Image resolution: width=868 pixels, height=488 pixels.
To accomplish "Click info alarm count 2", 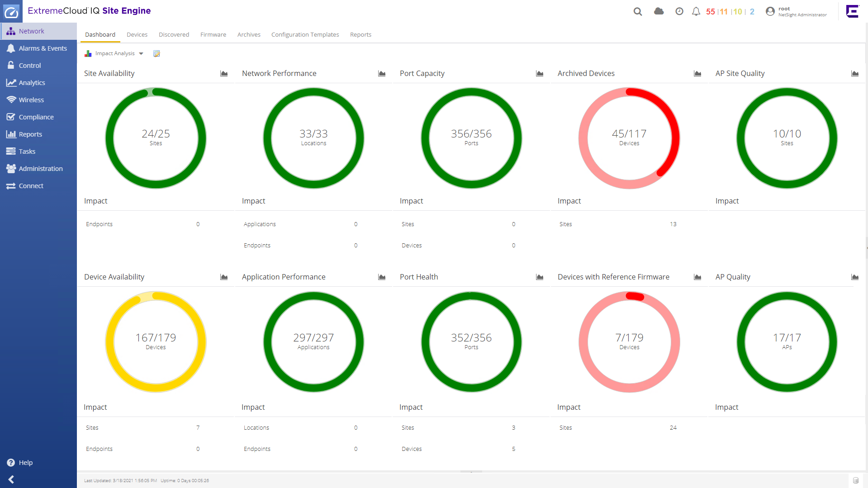I will 752,12.
